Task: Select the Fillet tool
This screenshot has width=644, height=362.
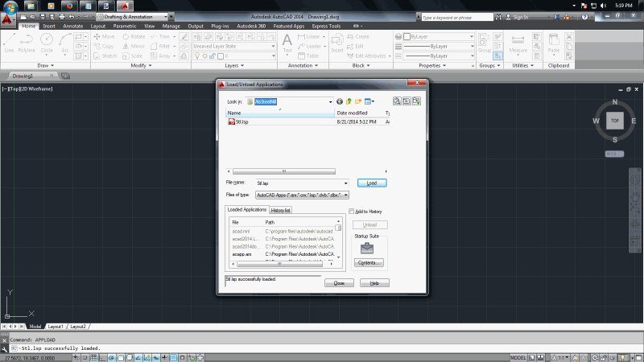Action: click(160, 47)
